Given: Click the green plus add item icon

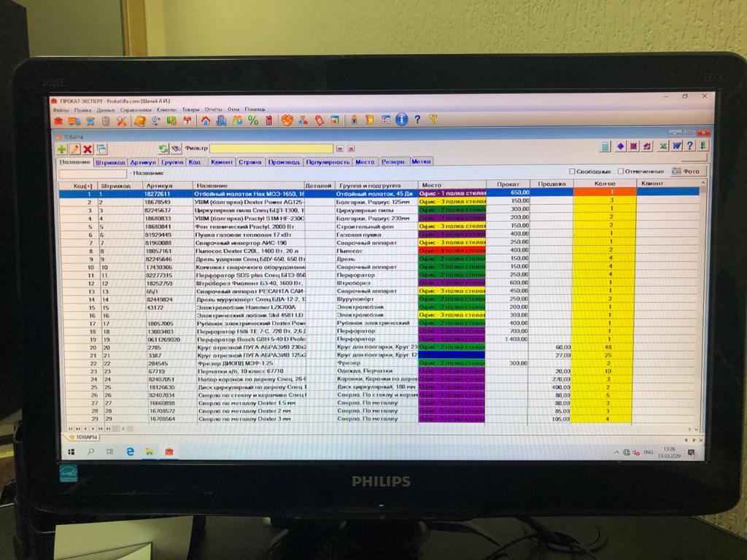Looking at the screenshot, I should [x=62, y=149].
